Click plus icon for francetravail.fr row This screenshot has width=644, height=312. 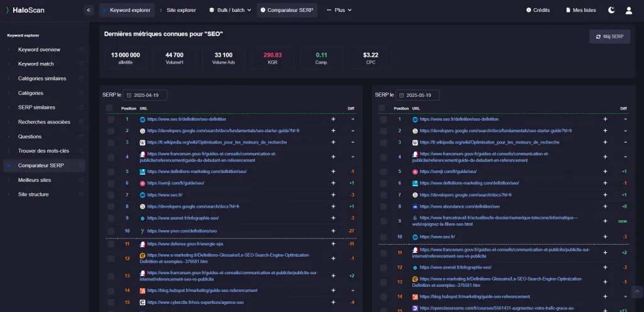pos(605,221)
